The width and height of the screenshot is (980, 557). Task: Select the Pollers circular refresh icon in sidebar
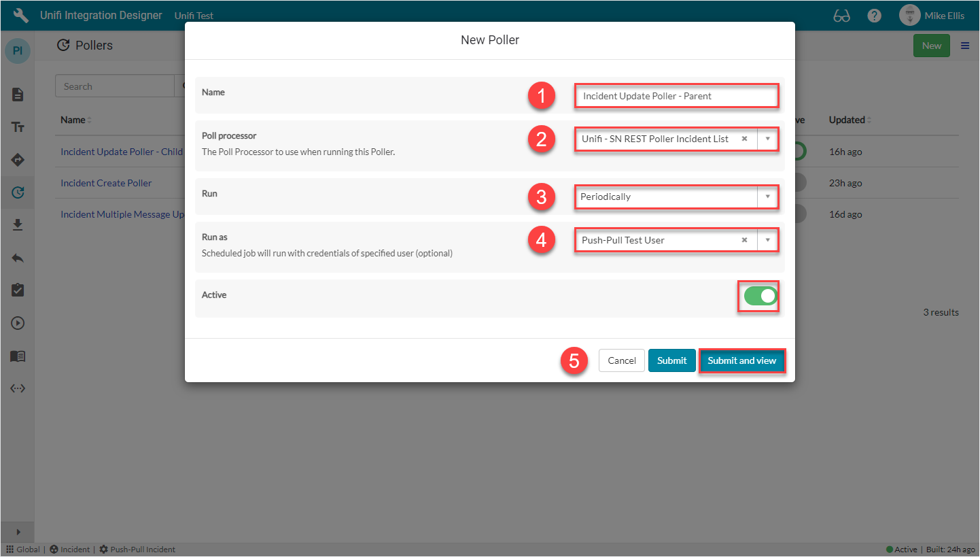17,192
